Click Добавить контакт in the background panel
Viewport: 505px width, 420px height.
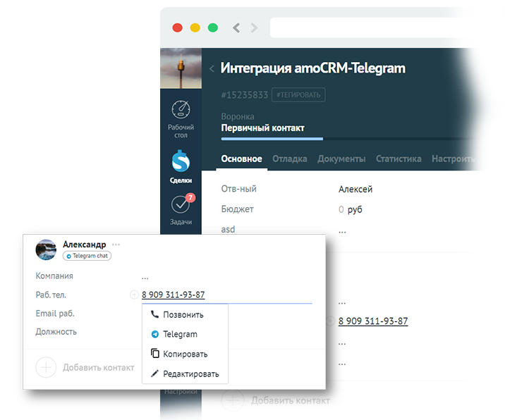pos(291,401)
